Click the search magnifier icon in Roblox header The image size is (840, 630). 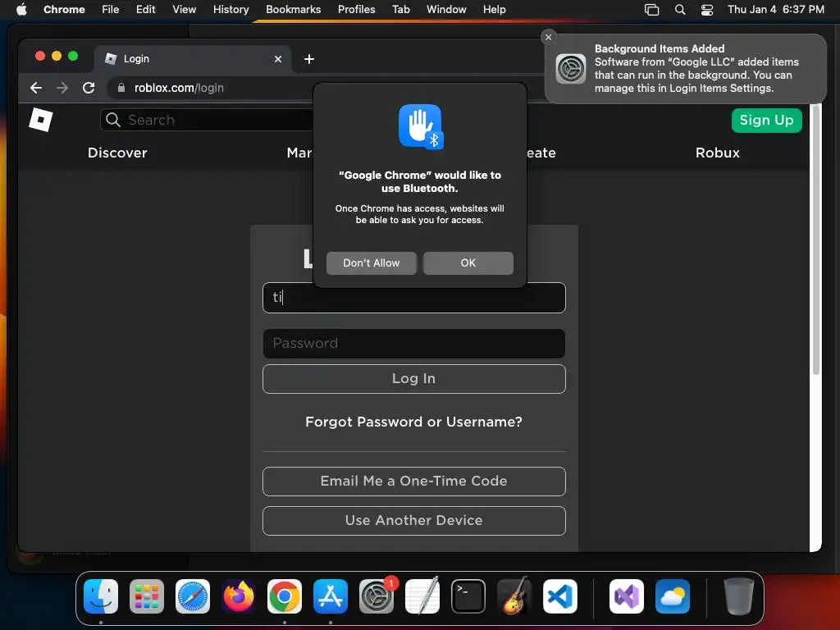click(112, 120)
